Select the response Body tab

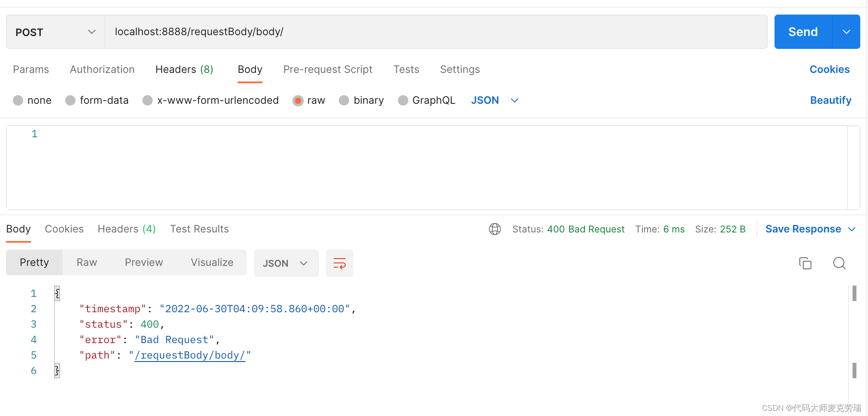point(18,229)
